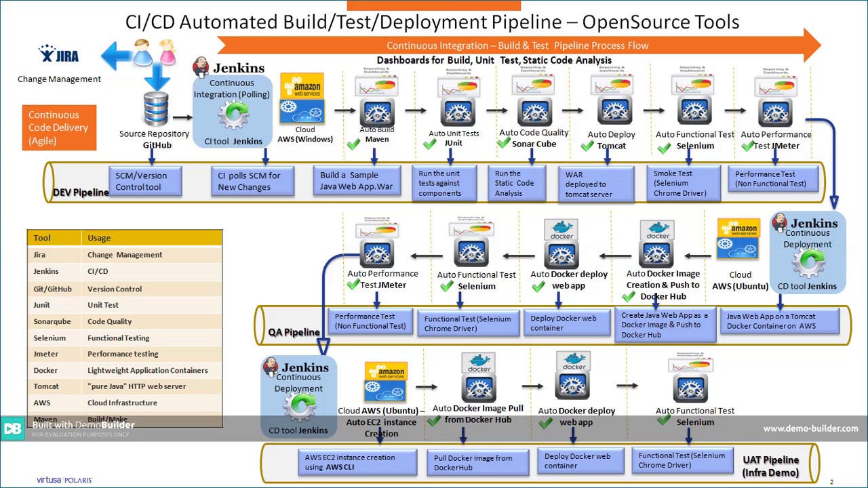Click the Tool column header in table

pos(54,238)
